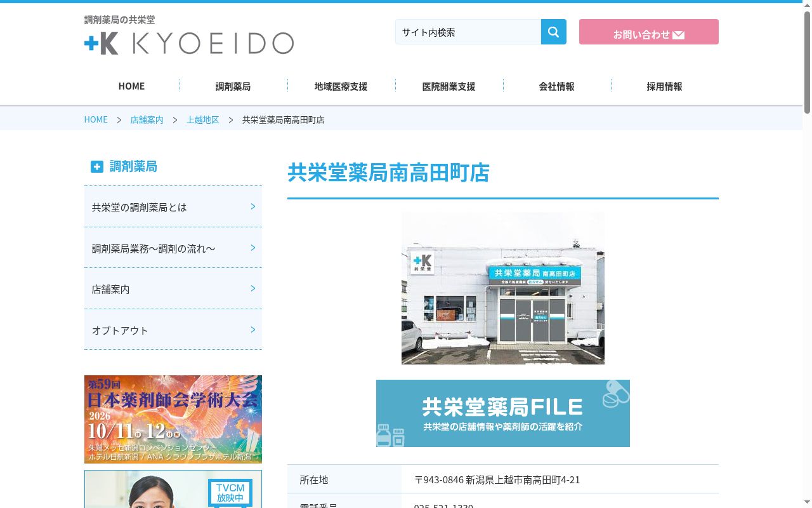Click the 調剤薬局の共栄堂 tagline text

click(x=119, y=20)
